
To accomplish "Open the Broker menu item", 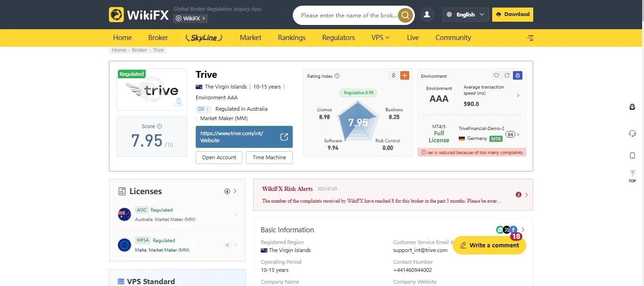I will 158,38.
